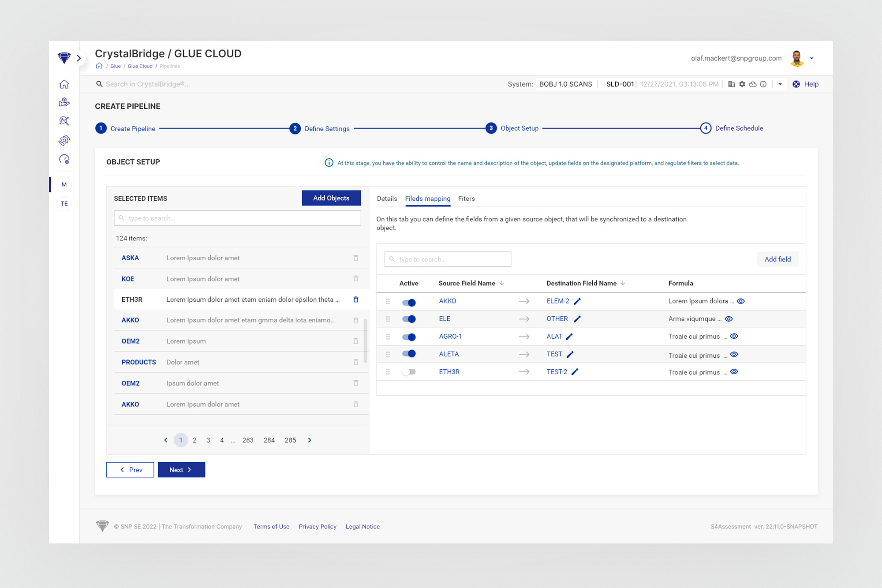Open the user account dropdown arrow

click(x=811, y=58)
